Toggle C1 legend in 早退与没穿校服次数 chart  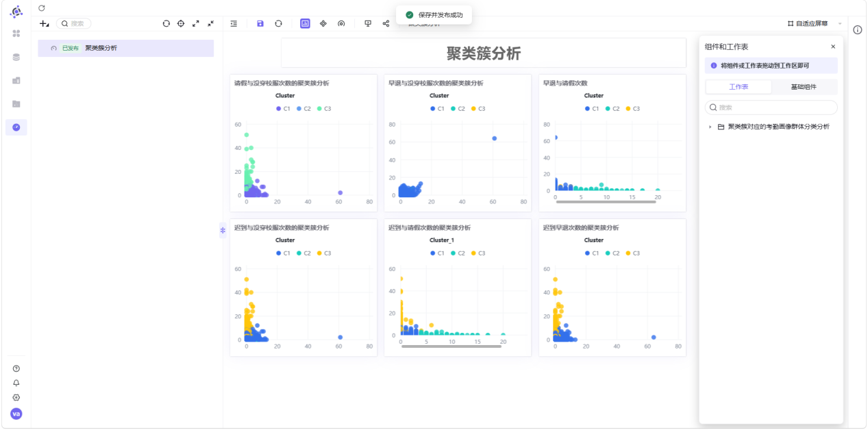pos(438,109)
